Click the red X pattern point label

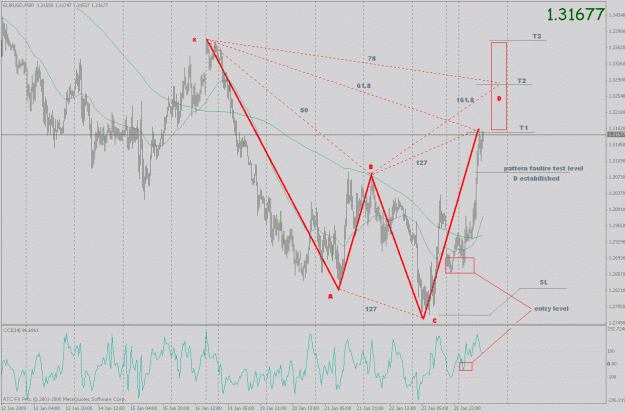click(x=195, y=39)
